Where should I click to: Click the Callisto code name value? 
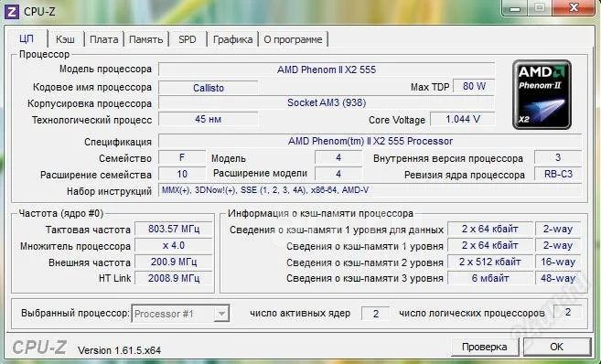(209, 88)
